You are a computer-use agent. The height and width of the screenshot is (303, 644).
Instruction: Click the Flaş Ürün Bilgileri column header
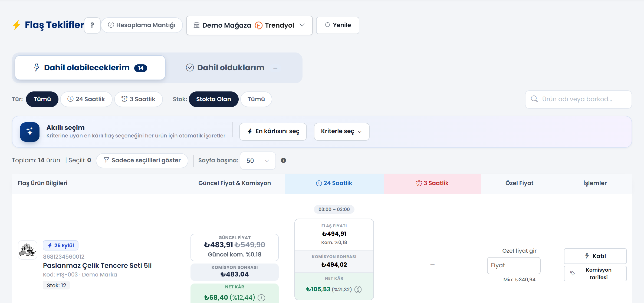coord(42,183)
